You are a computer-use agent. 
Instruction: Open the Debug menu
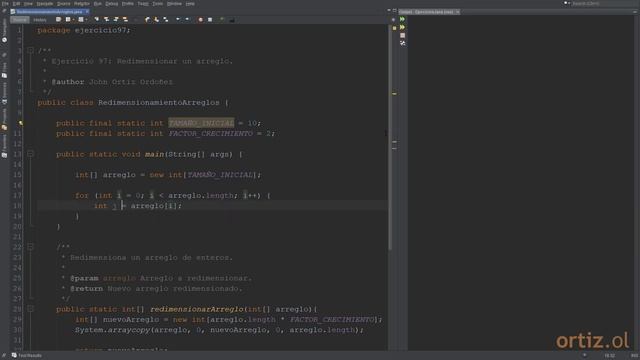point(111,4)
